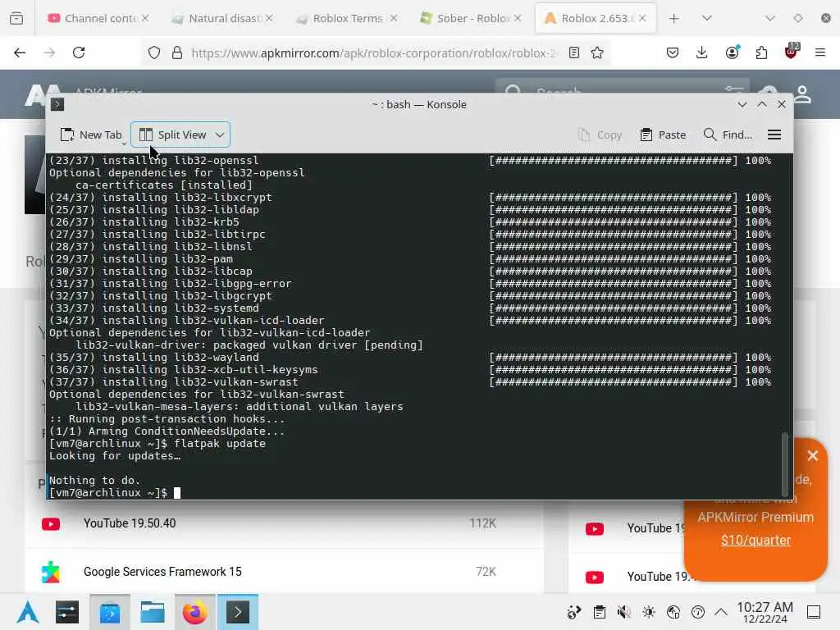Bookmark this page with the star icon
Screen dimensions: 840x630
click(597, 52)
